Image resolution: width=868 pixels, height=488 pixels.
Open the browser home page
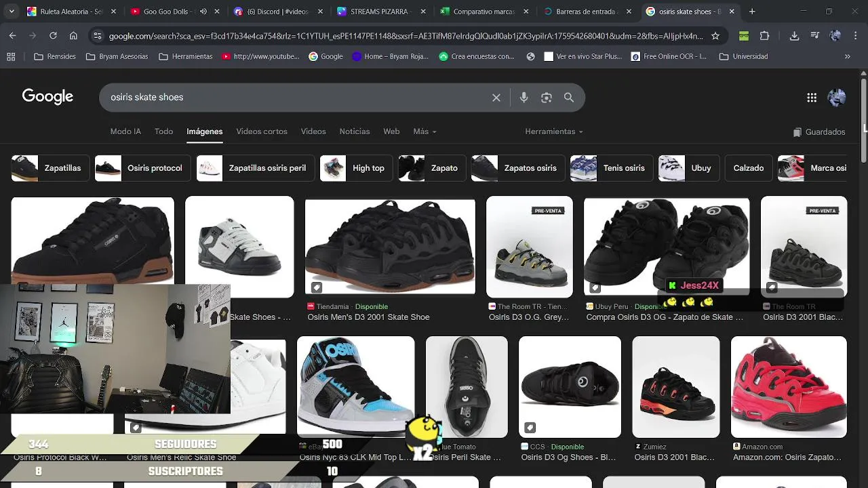(73, 36)
